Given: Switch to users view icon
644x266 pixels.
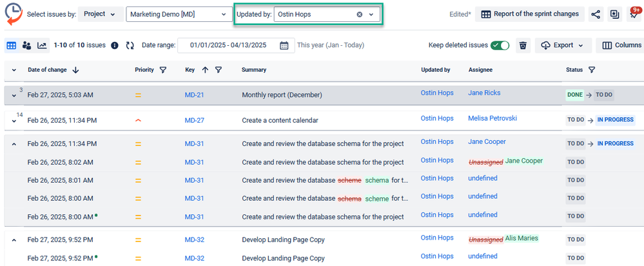Looking at the screenshot, I should [x=26, y=45].
